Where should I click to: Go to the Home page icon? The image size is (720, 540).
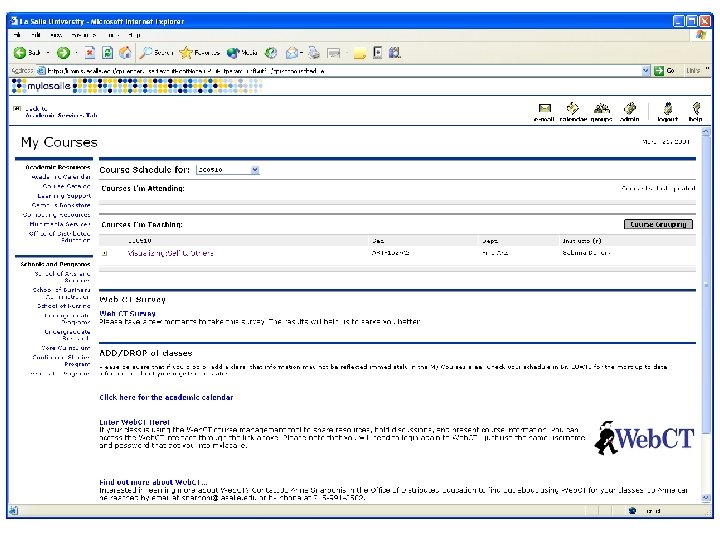coord(125,53)
